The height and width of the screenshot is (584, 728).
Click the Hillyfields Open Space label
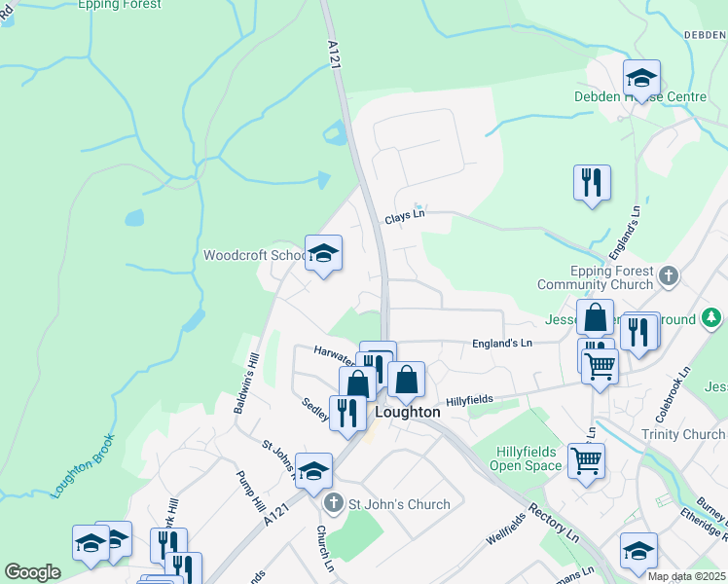coord(526,458)
